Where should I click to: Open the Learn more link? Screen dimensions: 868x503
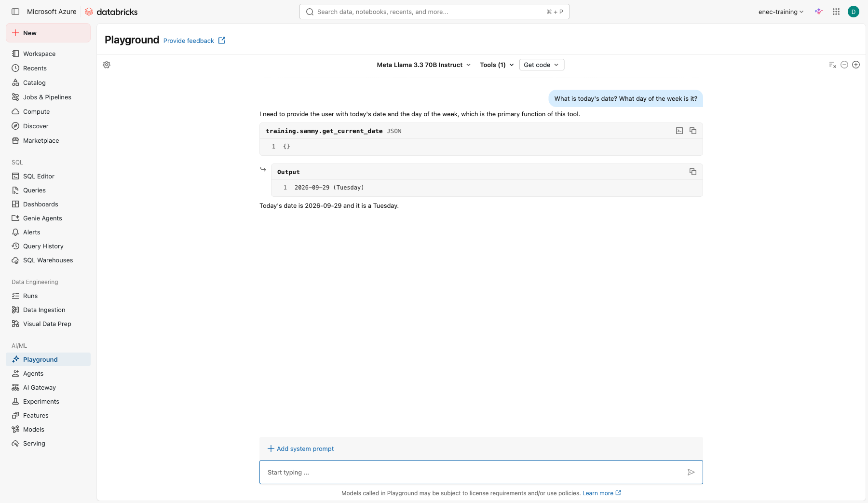coord(601,493)
